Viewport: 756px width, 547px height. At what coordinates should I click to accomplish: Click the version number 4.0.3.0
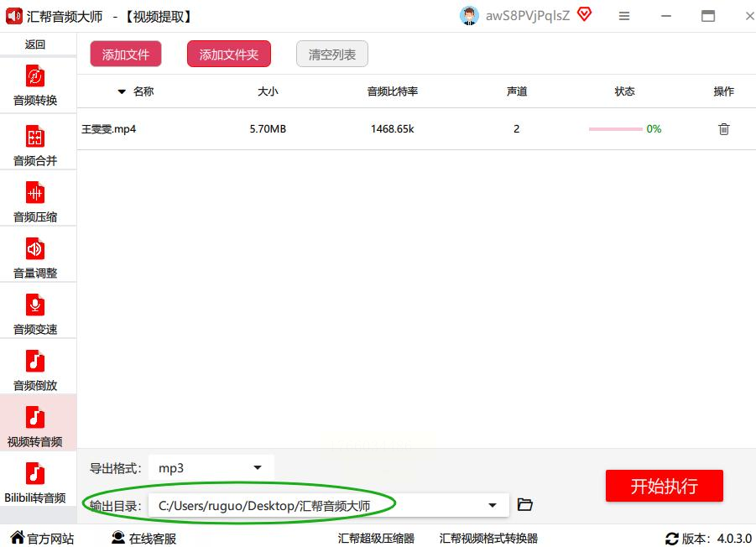pyautogui.click(x=734, y=539)
